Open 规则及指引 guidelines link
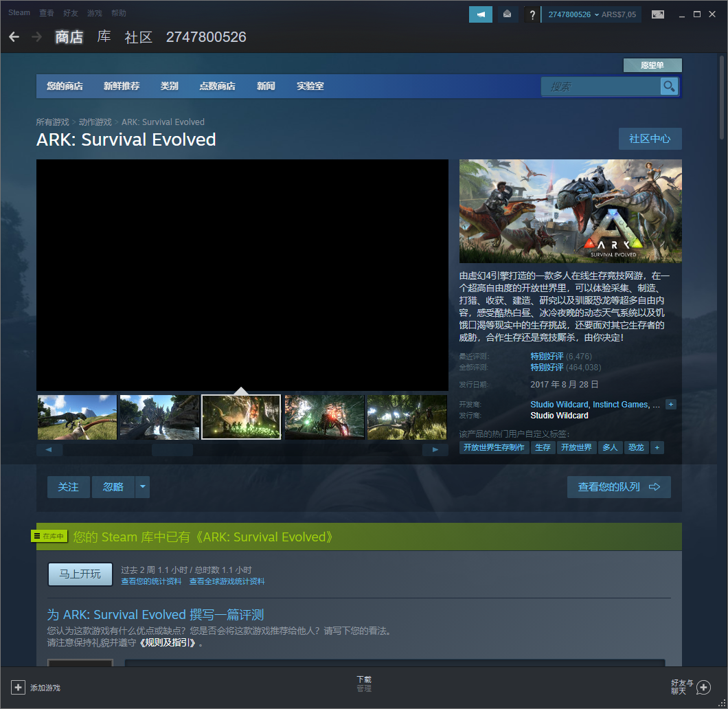 (168, 643)
